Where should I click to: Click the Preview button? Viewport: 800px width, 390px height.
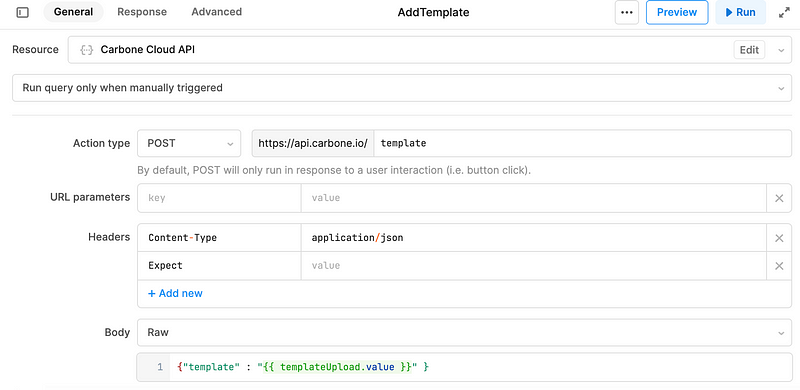(x=677, y=12)
